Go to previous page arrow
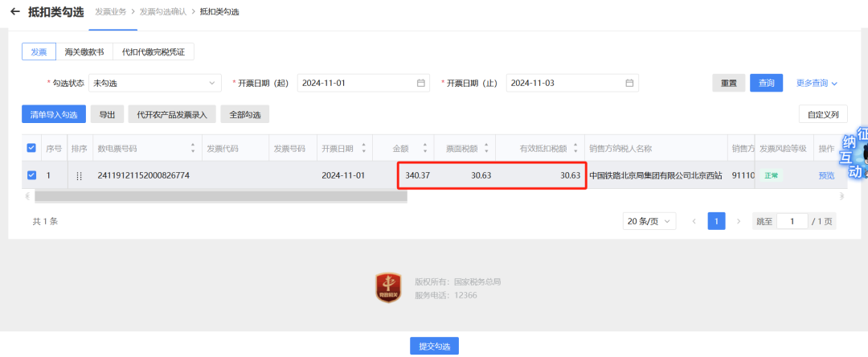This screenshot has height=357, width=868. [694, 221]
